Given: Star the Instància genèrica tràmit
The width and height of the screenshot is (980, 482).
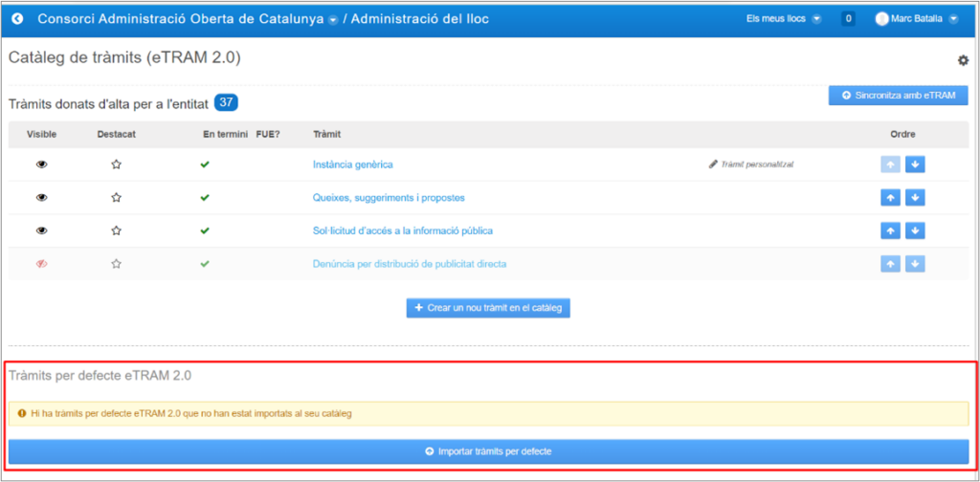Looking at the screenshot, I should coord(116,164).
